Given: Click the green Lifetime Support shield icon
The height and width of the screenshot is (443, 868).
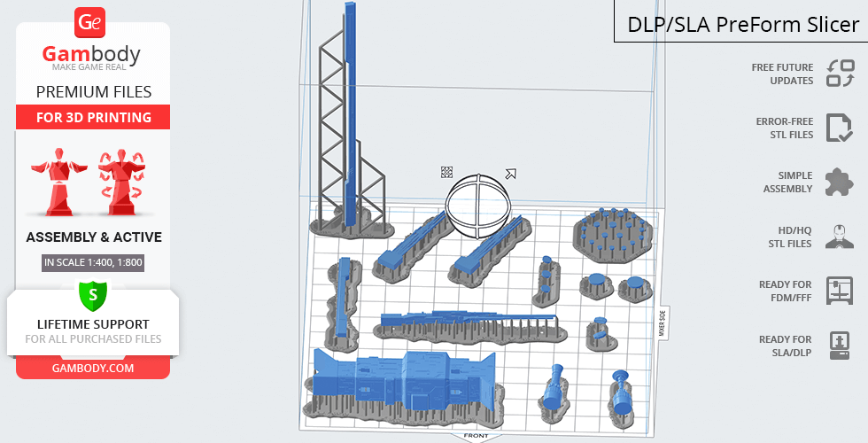Looking at the screenshot, I should 93,297.
